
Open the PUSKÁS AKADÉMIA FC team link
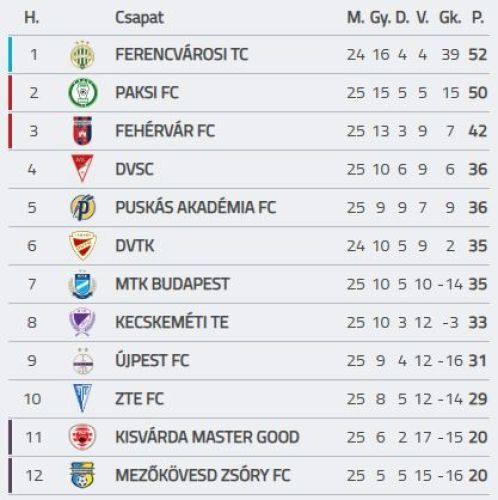pyautogui.click(x=196, y=207)
